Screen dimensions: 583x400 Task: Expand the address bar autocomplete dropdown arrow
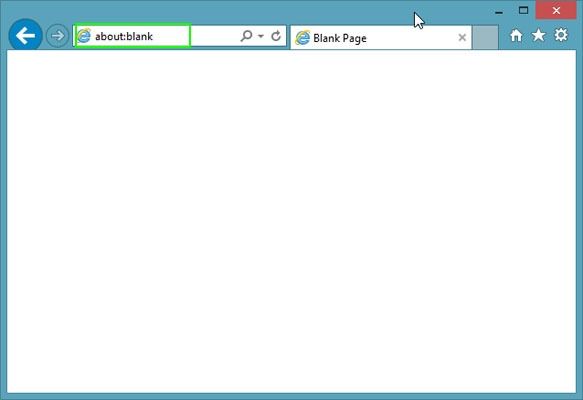[x=261, y=36]
